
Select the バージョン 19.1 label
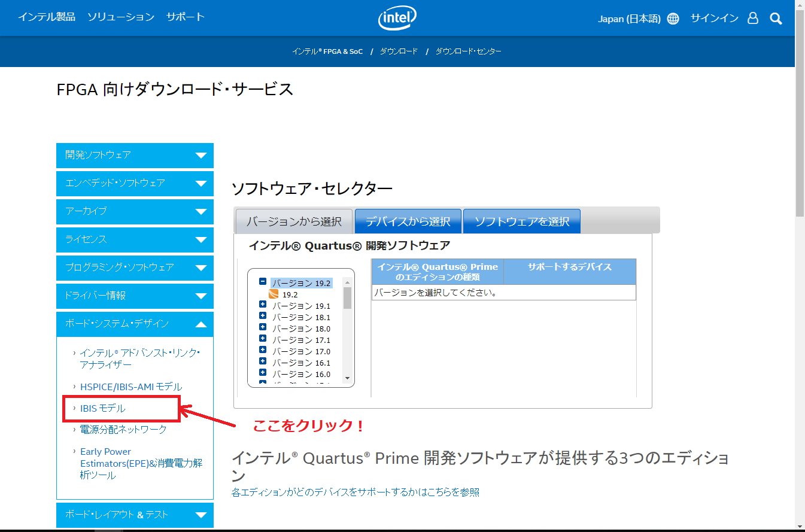[x=301, y=306]
